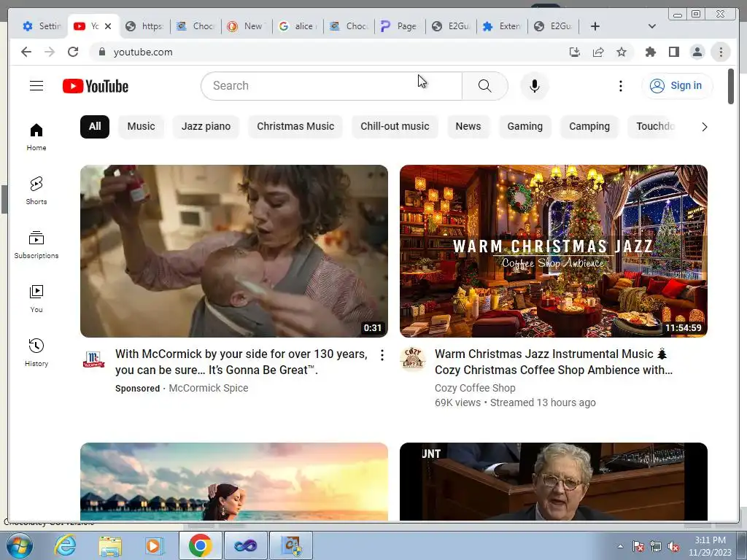Open Windows Explorer folder in taskbar

coord(110,545)
